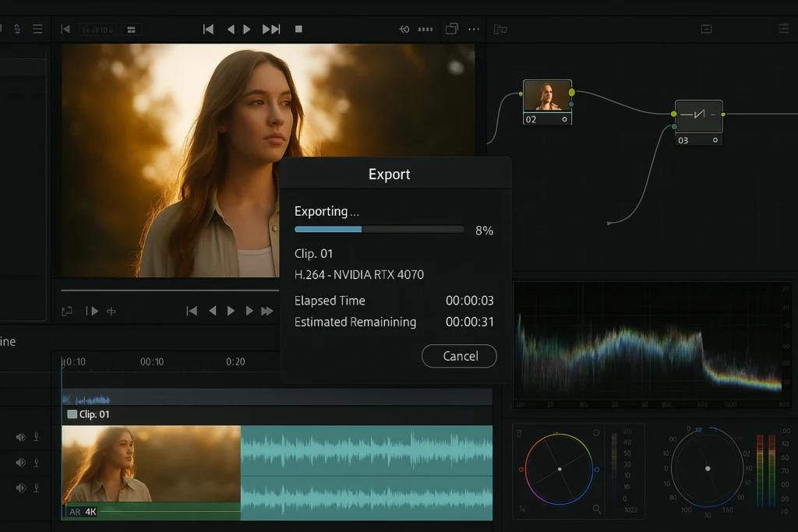Open the clone/duplicate viewer icon in top toolbar

coord(451,29)
